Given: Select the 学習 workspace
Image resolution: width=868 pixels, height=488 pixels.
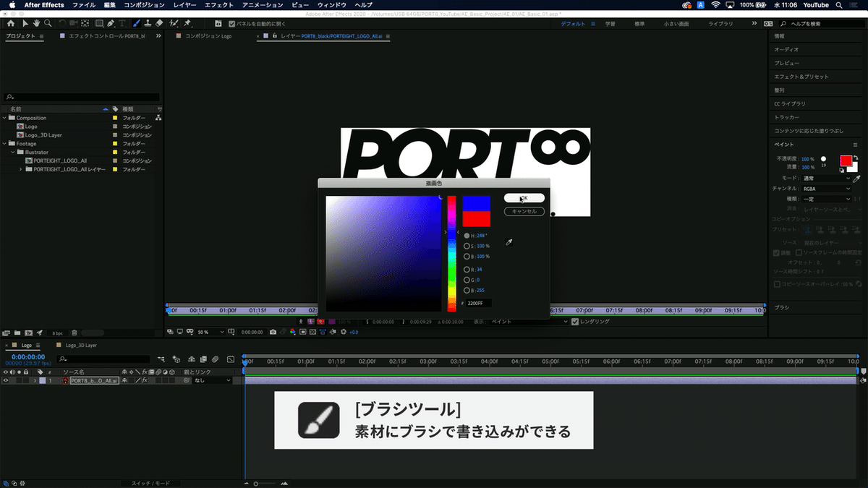Looking at the screenshot, I should [610, 24].
